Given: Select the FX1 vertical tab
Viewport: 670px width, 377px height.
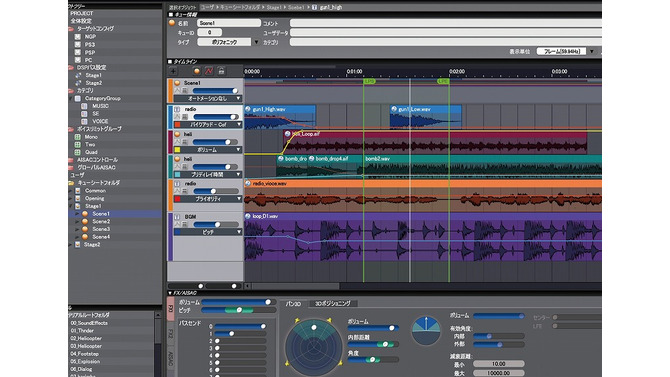Looking at the screenshot, I should click(170, 309).
